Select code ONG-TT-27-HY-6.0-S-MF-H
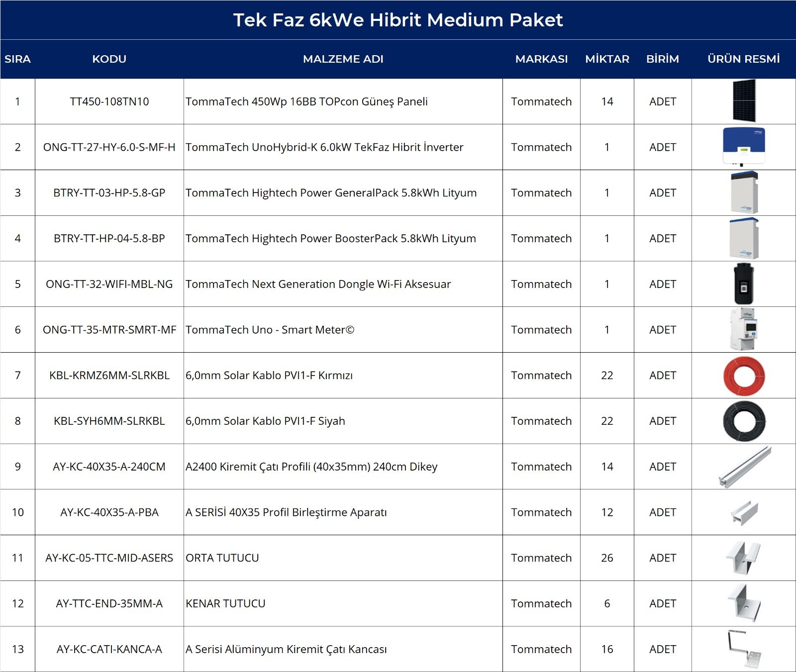Image resolution: width=796 pixels, height=672 pixels. (109, 147)
